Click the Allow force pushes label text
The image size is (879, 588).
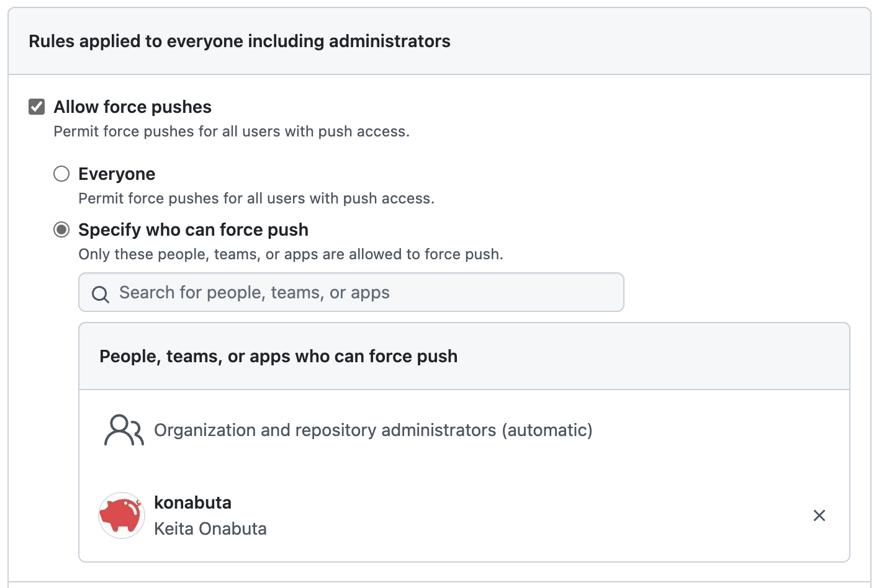pos(132,106)
